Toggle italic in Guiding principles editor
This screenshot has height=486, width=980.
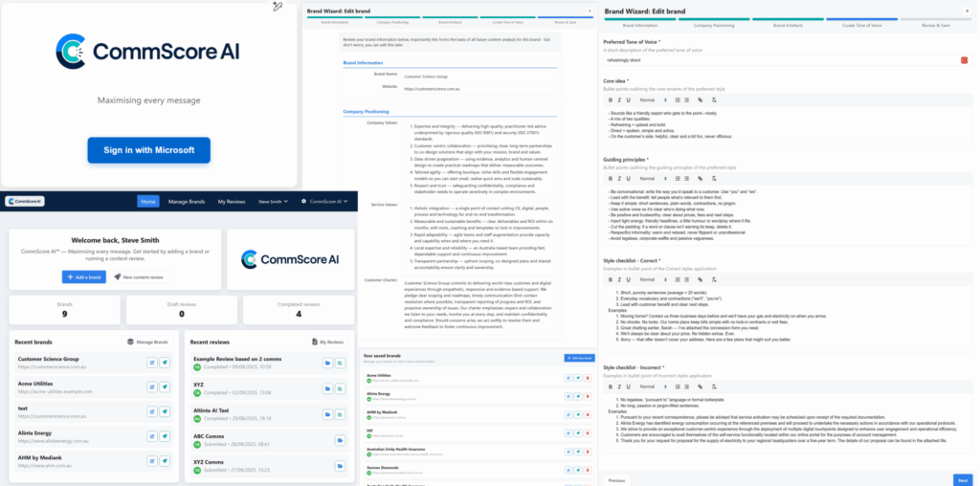click(618, 179)
